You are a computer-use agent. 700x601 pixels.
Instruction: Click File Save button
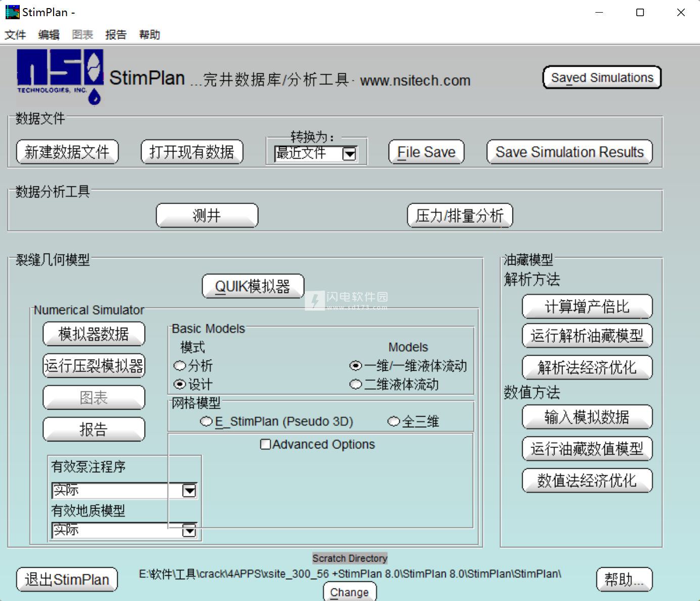pyautogui.click(x=426, y=152)
